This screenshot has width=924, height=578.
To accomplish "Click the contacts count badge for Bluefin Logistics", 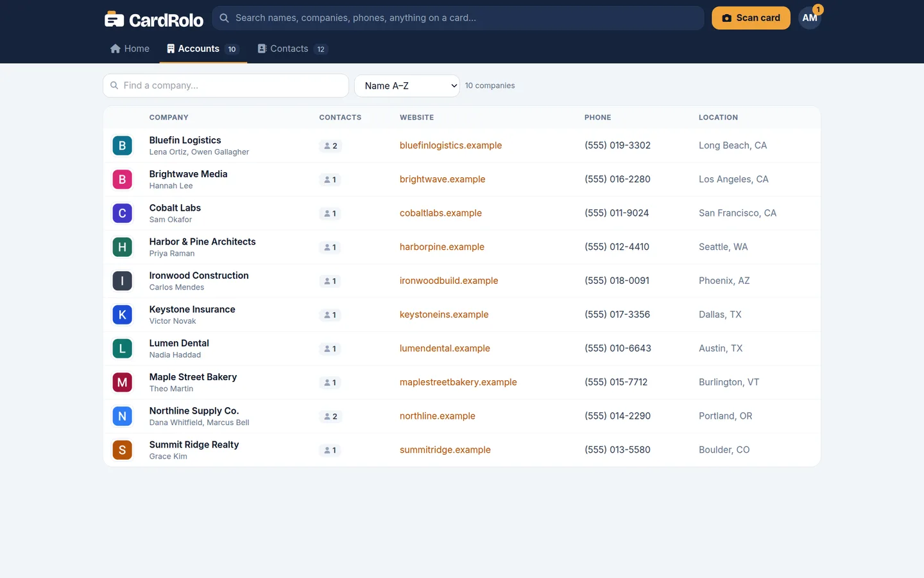I will click(330, 146).
